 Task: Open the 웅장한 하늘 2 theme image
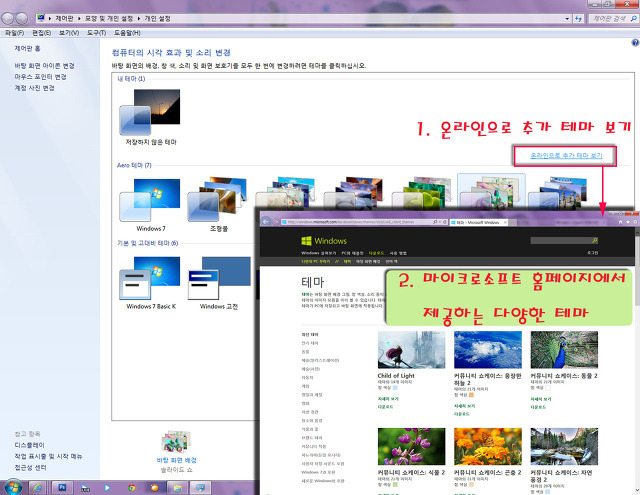[488, 350]
